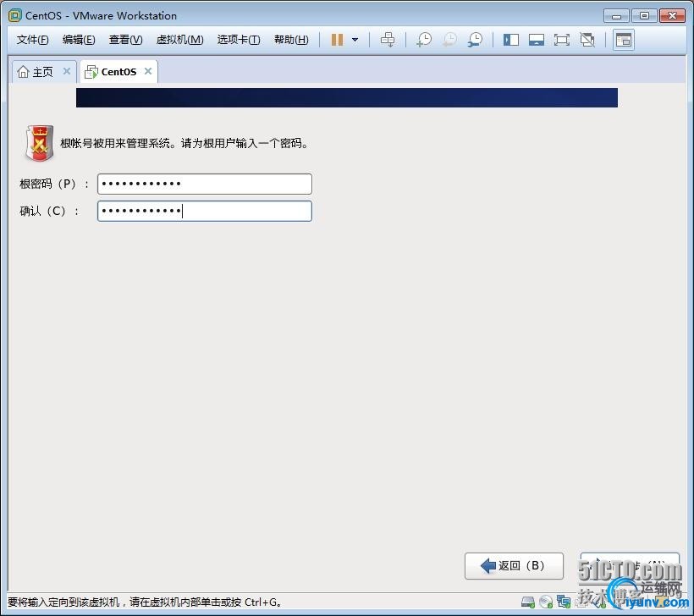Click the network adapter status icon
694x616 pixels.
click(x=564, y=602)
